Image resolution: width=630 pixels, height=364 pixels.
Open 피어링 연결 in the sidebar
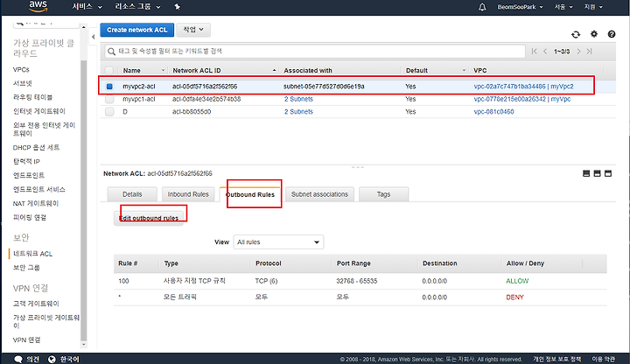(30, 217)
